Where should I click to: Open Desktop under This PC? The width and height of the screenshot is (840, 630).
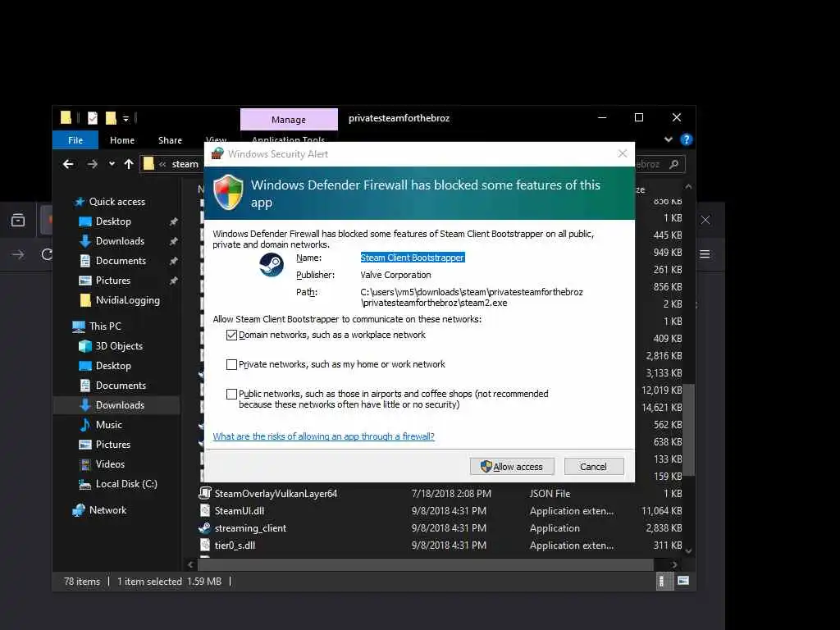113,366
